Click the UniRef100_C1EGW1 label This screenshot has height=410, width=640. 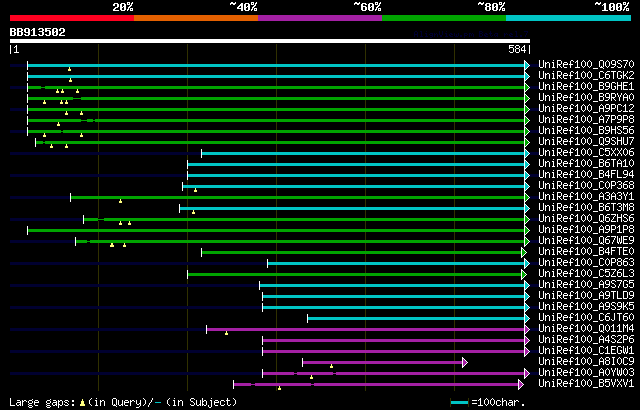[586, 351]
